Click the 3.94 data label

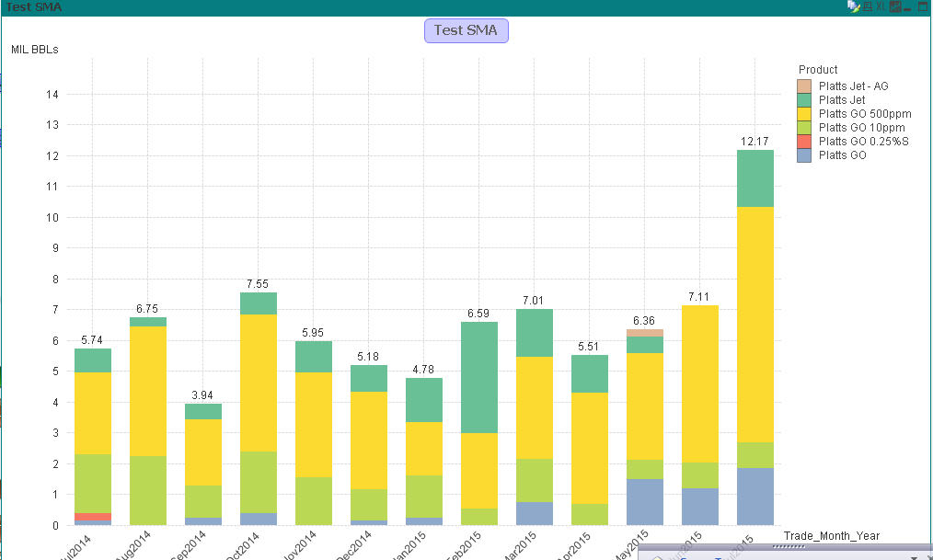pos(202,395)
